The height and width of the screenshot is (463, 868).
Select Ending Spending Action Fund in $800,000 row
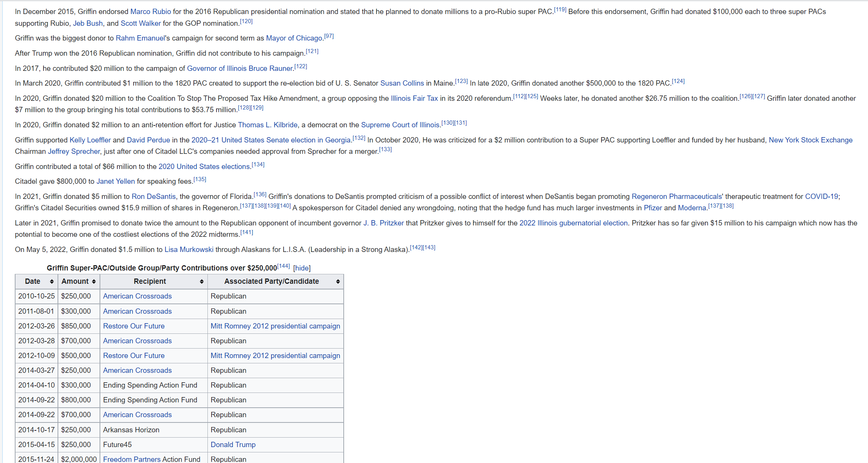point(154,400)
